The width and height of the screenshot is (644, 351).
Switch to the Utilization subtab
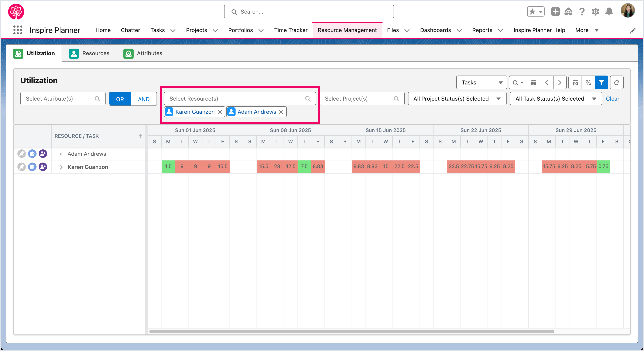[34, 53]
